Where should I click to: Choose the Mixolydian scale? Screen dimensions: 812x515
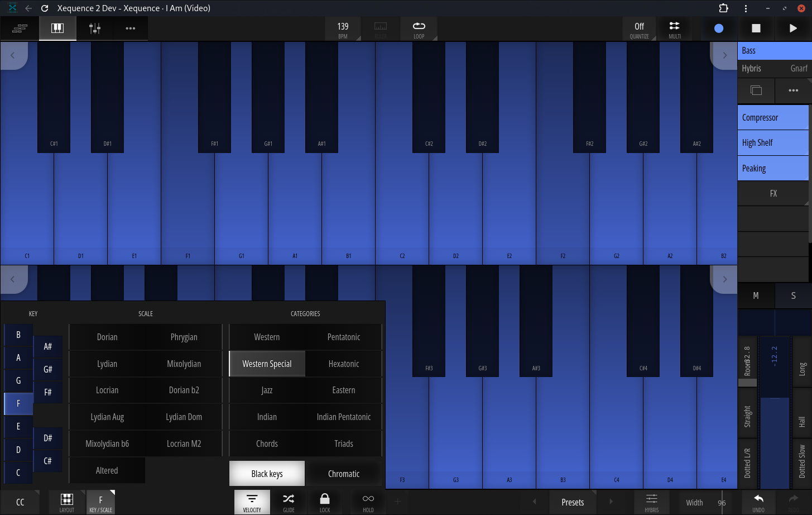184,364
